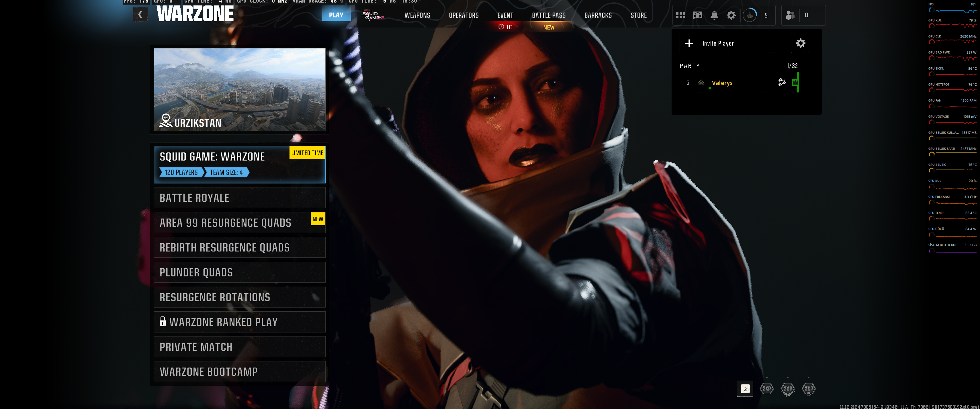Select AREA 99 RESURGENCE QUADS mode
Image resolution: width=980 pixels, height=409 pixels.
[239, 223]
